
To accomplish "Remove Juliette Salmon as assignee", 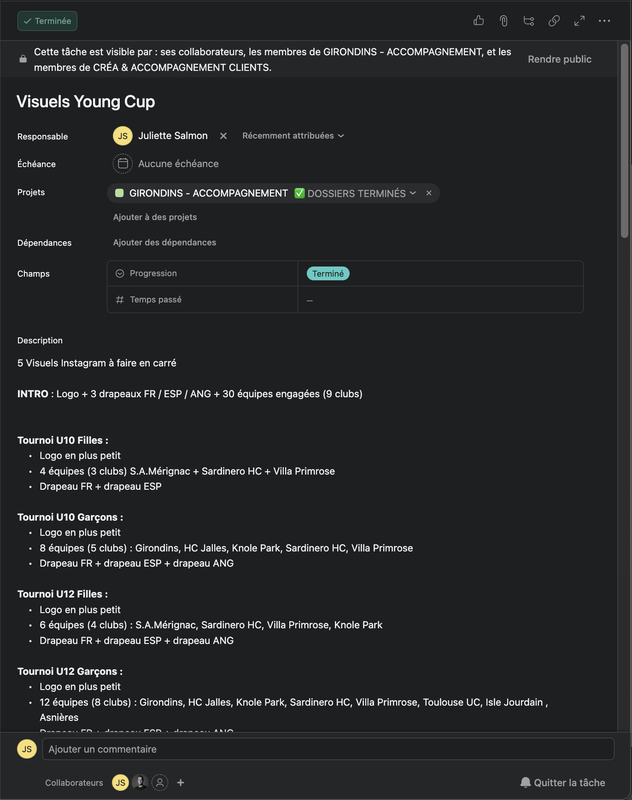I will point(223,136).
